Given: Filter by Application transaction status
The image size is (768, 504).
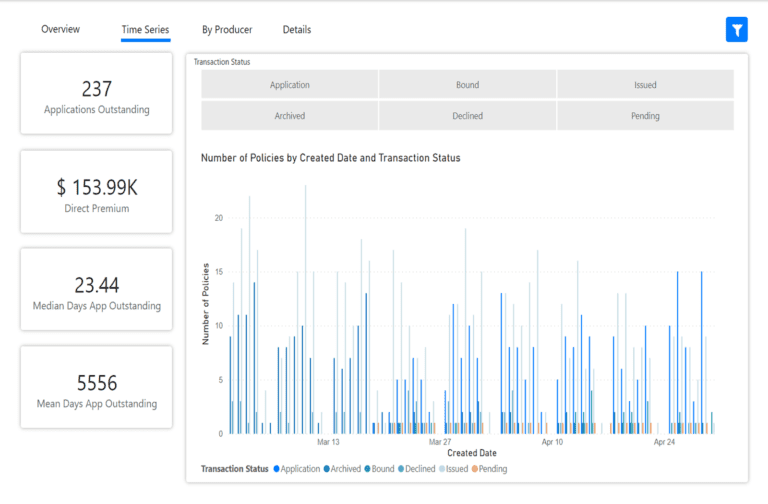Looking at the screenshot, I should (x=289, y=85).
